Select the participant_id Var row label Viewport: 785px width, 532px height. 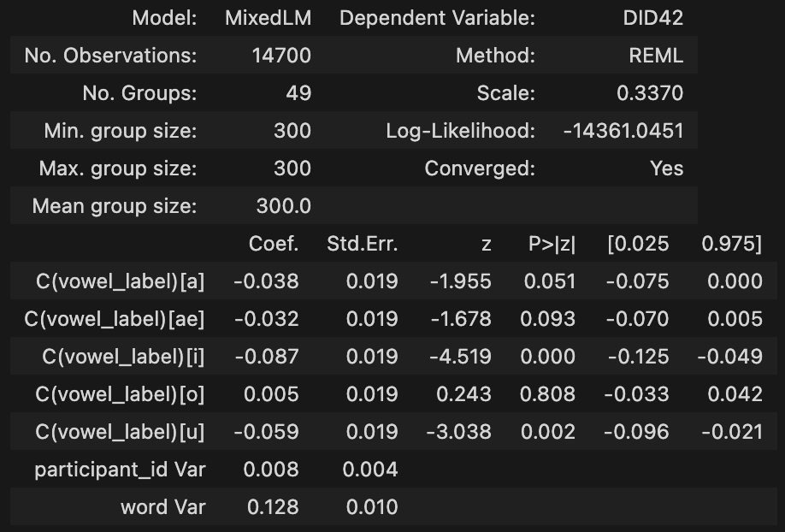[120, 470]
